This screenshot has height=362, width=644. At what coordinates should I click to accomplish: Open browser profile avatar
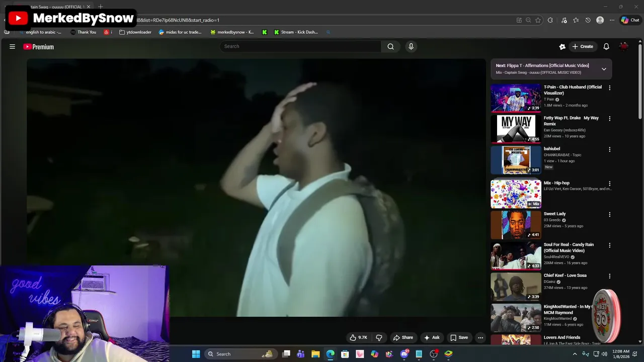pos(600,20)
